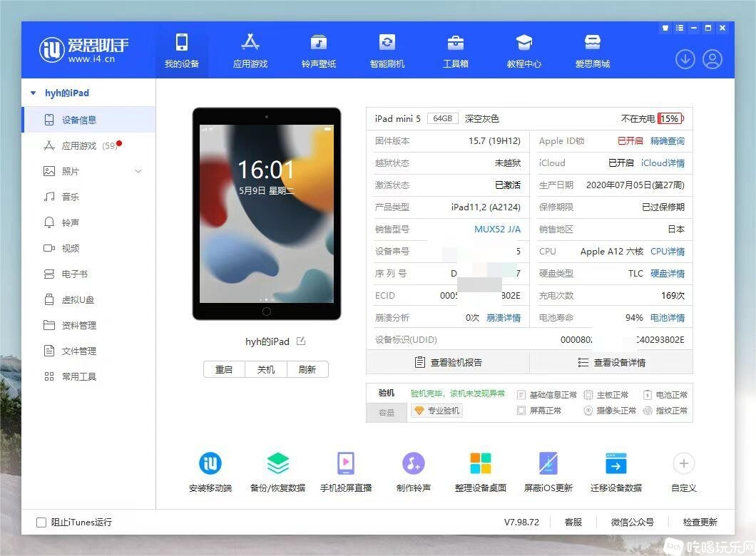Click the 客服 link in status bar

(x=573, y=522)
